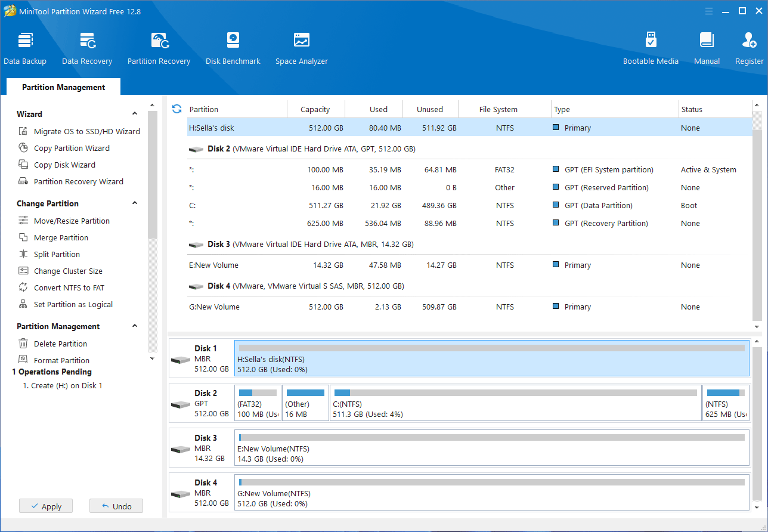This screenshot has height=532, width=768.
Task: Open the Data Backup tool
Action: click(x=25, y=48)
